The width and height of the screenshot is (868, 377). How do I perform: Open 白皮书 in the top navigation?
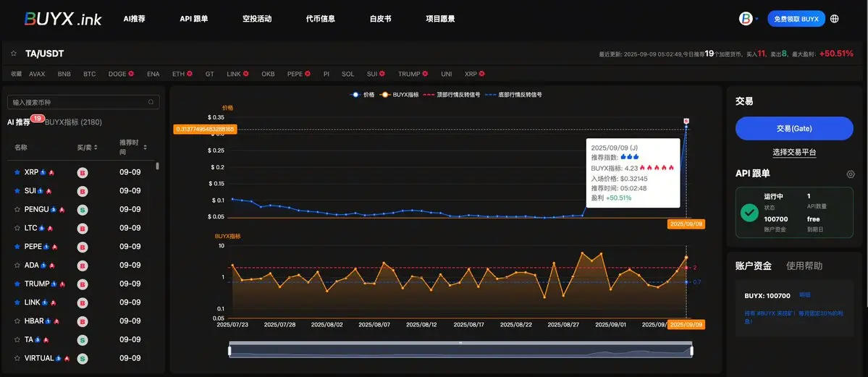coord(380,19)
